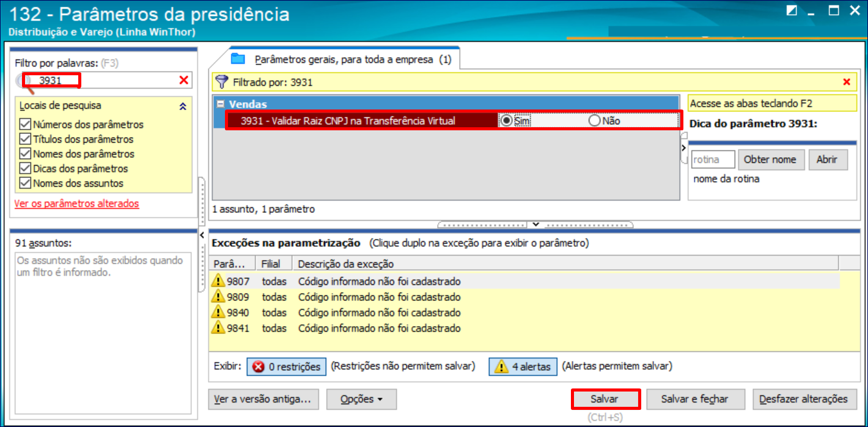Image resolution: width=868 pixels, height=427 pixels.
Task: Click the Abrir button
Action: click(827, 159)
